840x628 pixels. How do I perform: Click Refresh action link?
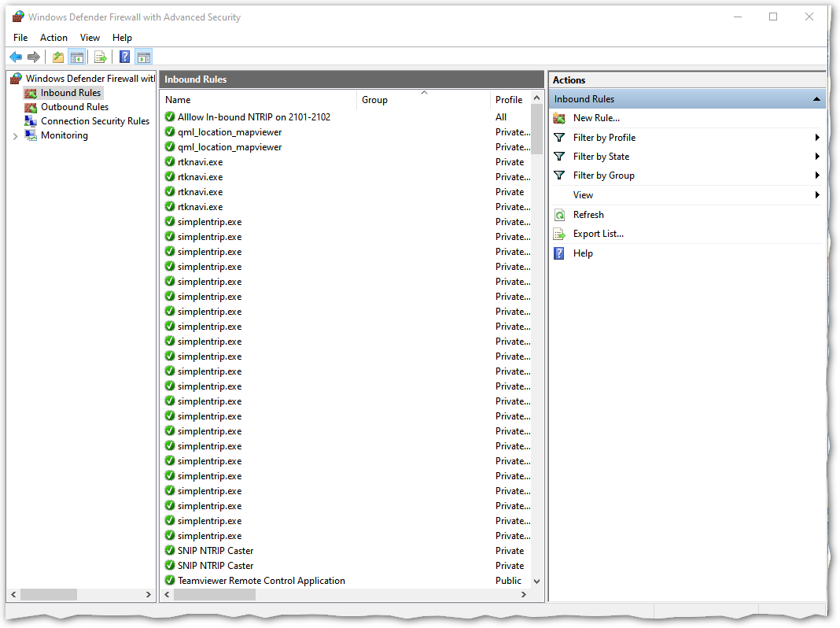click(588, 215)
